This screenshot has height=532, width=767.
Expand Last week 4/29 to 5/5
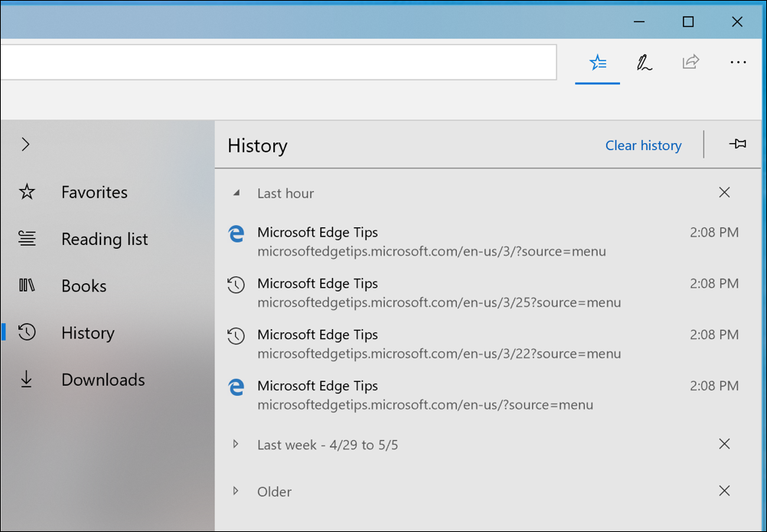(x=236, y=444)
